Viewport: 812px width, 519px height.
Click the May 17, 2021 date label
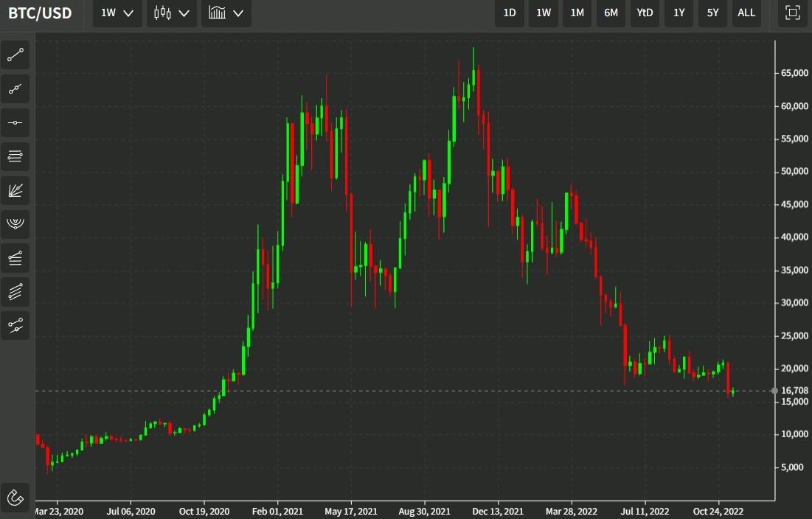click(x=351, y=511)
